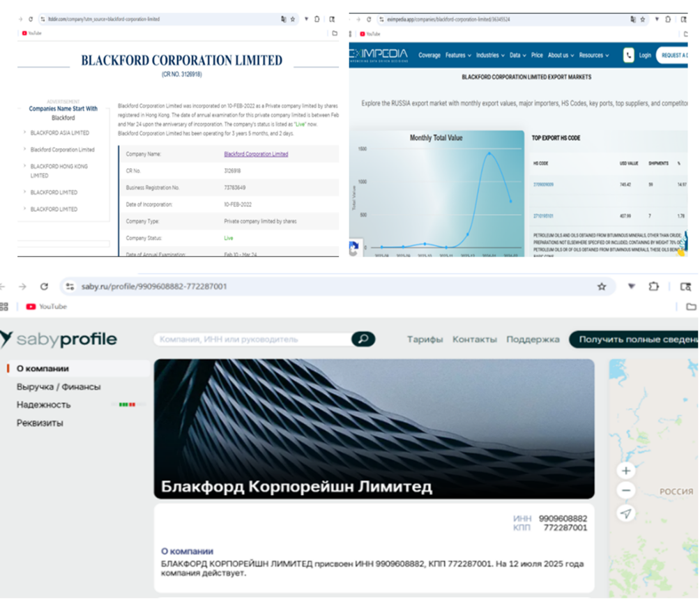The height and width of the screenshot is (599, 700).
Task: Zoom in on the Russia map
Action: pyautogui.click(x=626, y=471)
